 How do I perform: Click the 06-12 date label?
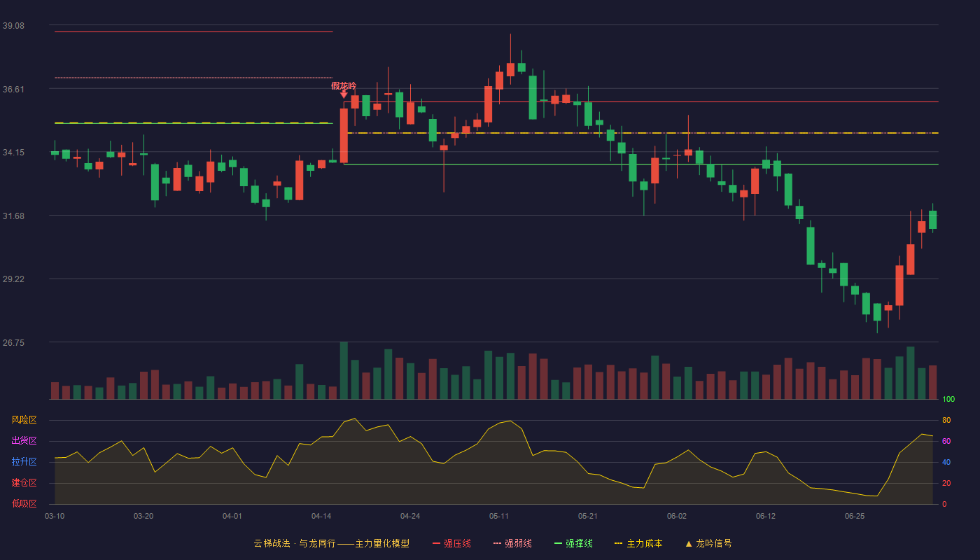pyautogui.click(x=766, y=516)
